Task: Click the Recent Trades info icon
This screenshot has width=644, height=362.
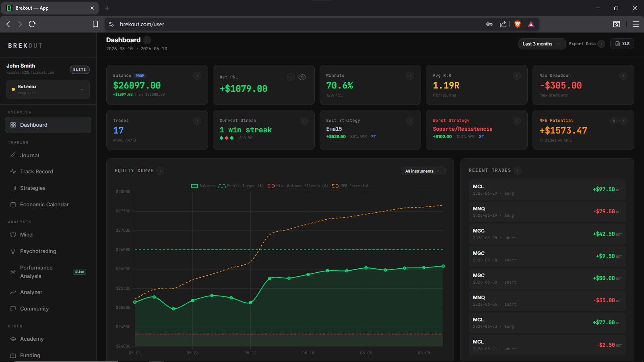Action: pos(518,171)
